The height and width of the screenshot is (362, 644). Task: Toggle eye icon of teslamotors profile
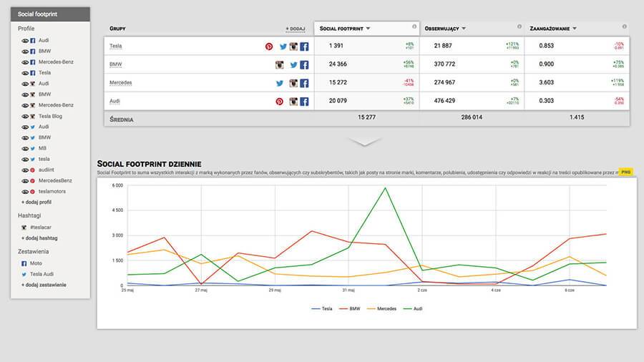(x=25, y=192)
